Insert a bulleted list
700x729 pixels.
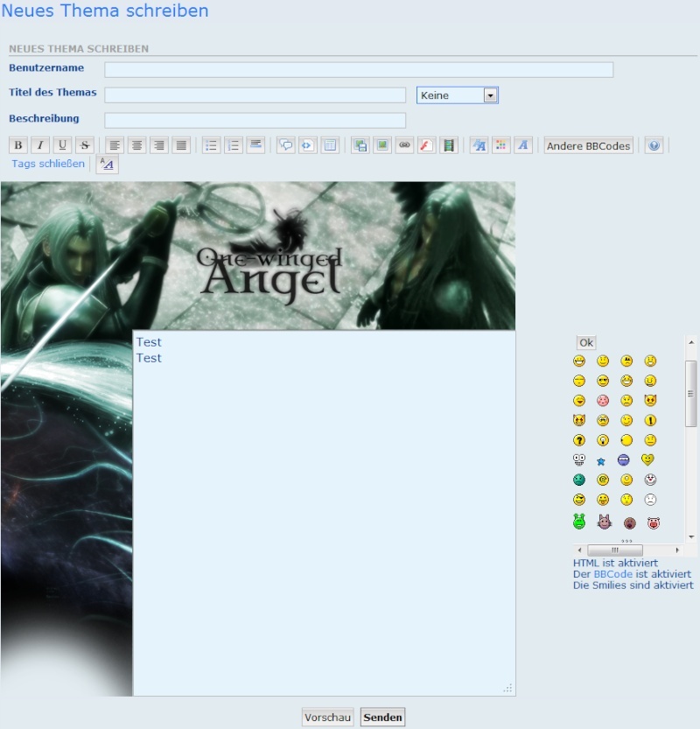coord(211,145)
